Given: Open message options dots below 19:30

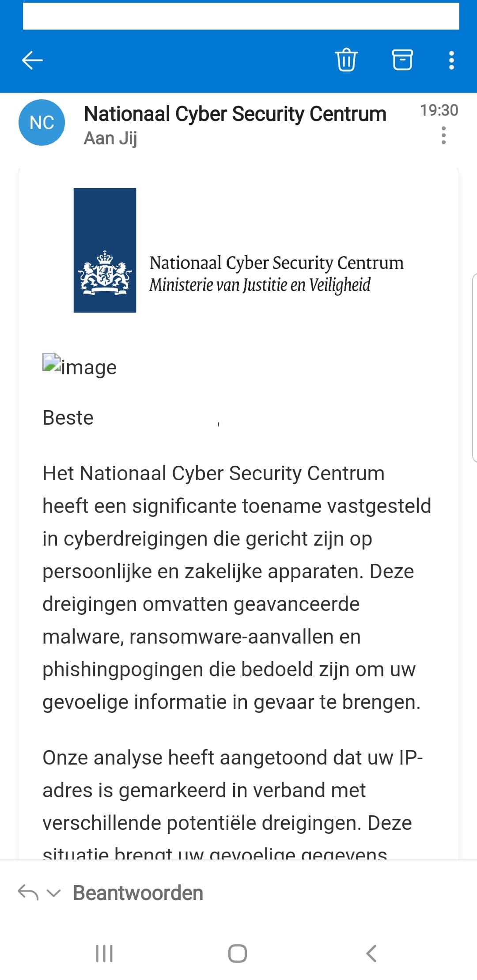Looking at the screenshot, I should coord(443,135).
